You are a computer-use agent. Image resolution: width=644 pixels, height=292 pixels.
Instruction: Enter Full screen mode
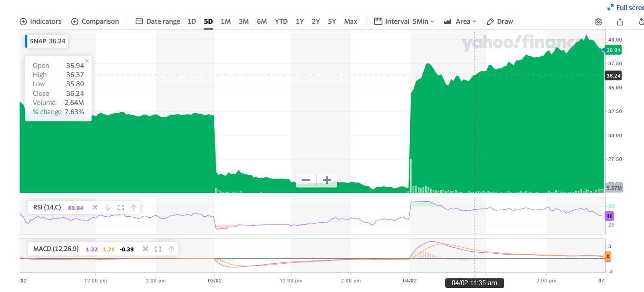click(x=626, y=7)
